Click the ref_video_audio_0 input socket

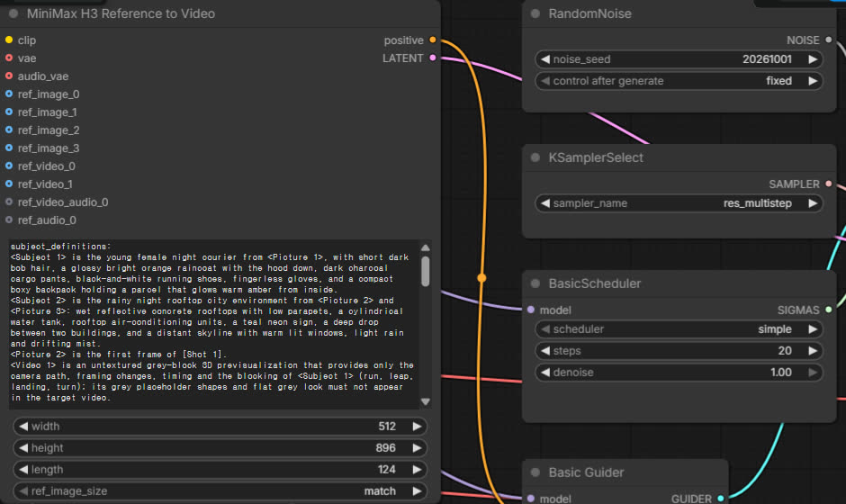9,202
